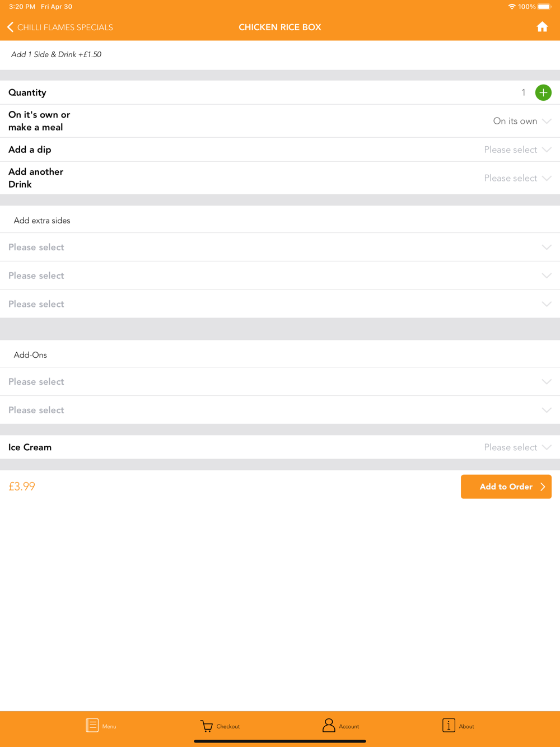Increase quantity with green plus button

coord(543,92)
